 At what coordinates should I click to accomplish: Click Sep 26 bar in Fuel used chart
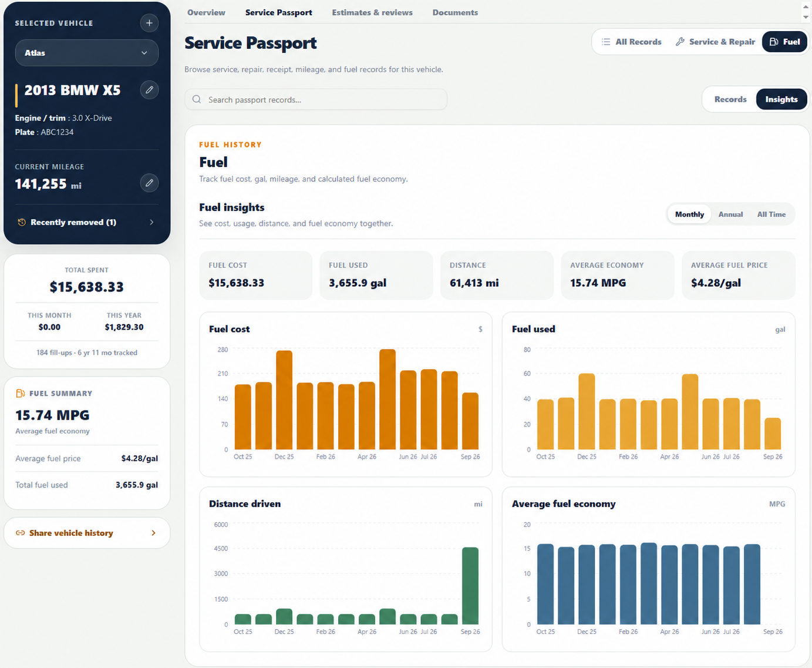pyautogui.click(x=773, y=434)
